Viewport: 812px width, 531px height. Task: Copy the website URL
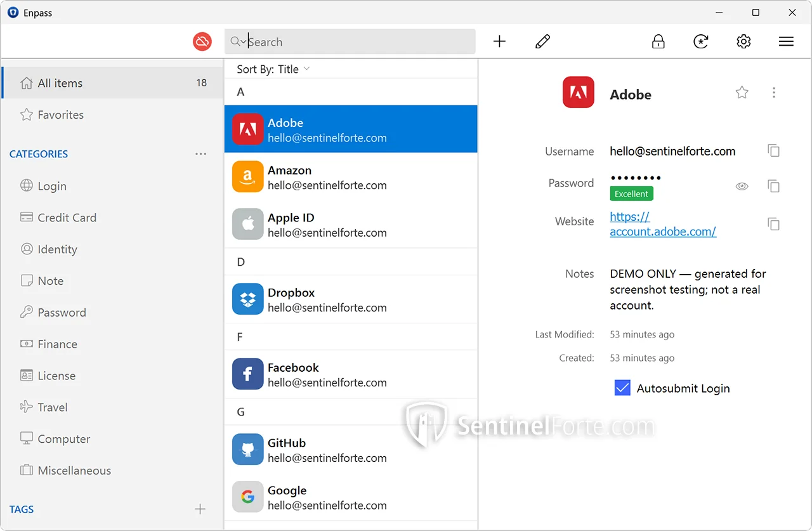click(773, 224)
